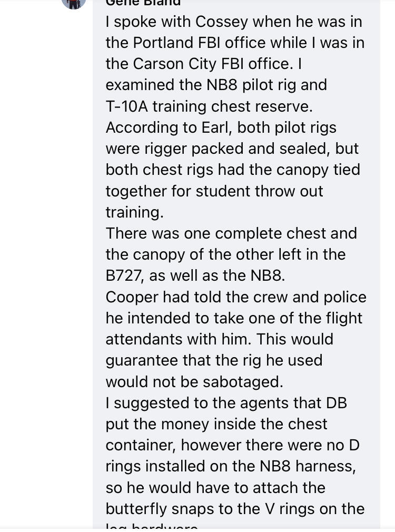Open Gene Bland's profile name link

click(143, 3)
